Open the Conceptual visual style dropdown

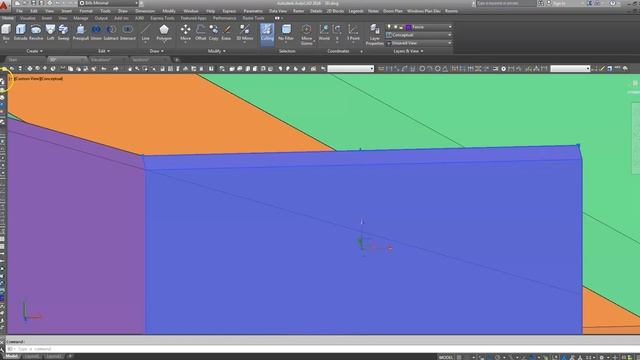(419, 35)
